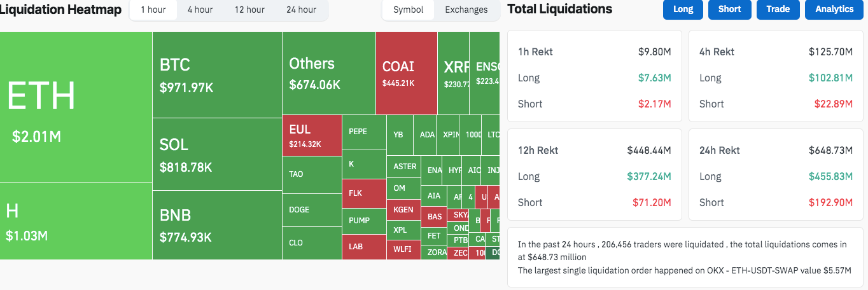This screenshot has width=868, height=290.
Task: Click the BTC $971.97K heatmap tile
Action: click(217, 74)
